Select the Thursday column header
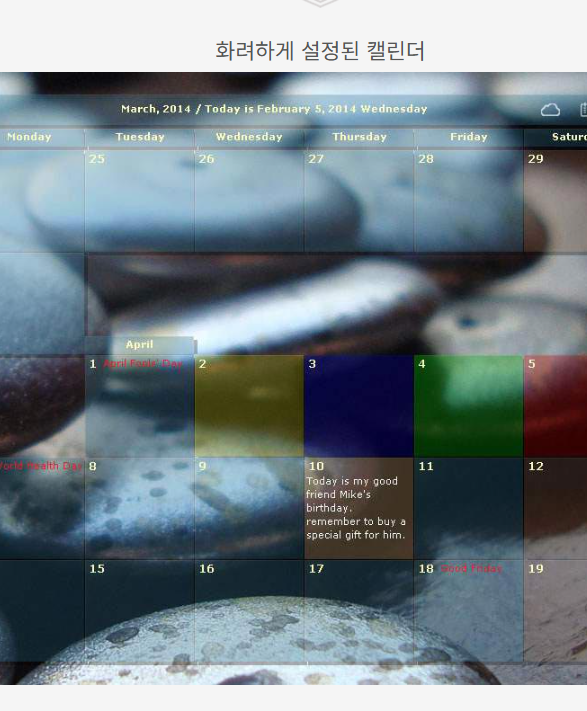The image size is (587, 711). point(359,137)
